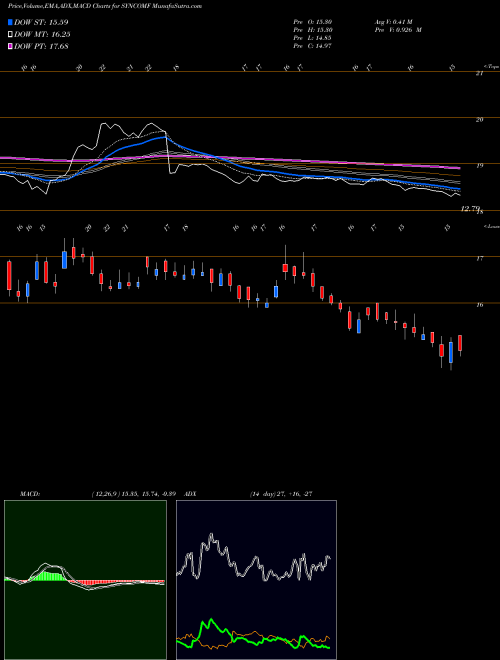Click the blue DOW ST legend swatch
Image resolution: width=500 pixels, height=660 pixels.
click(x=10, y=22)
